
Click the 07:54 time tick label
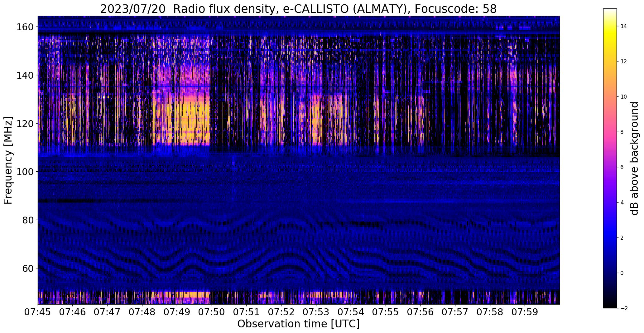pyautogui.click(x=351, y=311)
